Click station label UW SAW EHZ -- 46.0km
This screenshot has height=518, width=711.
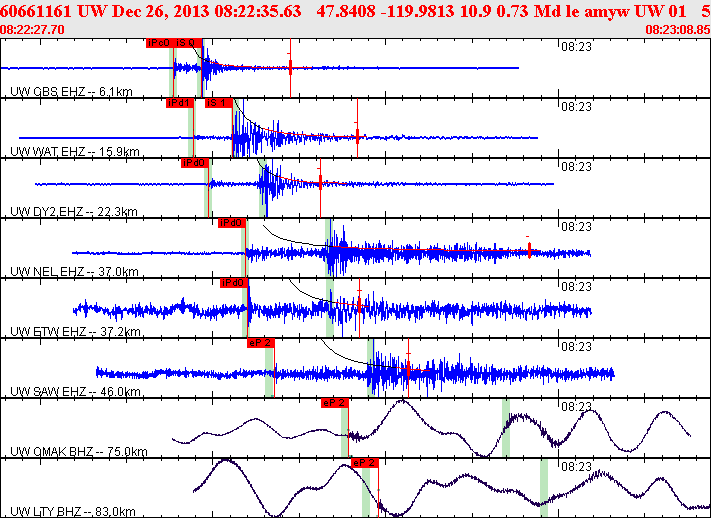(75, 391)
